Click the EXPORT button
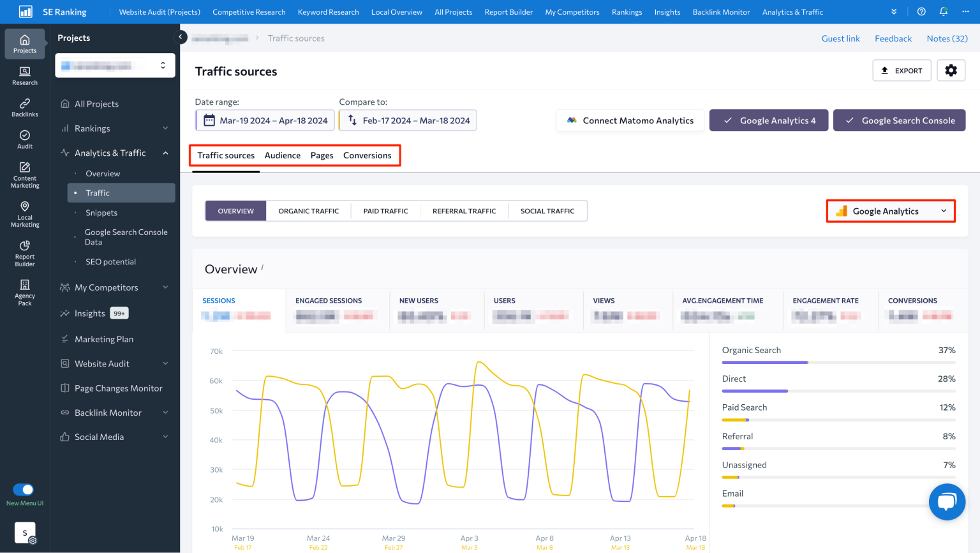Viewport: 980px width, 553px height. click(x=902, y=70)
